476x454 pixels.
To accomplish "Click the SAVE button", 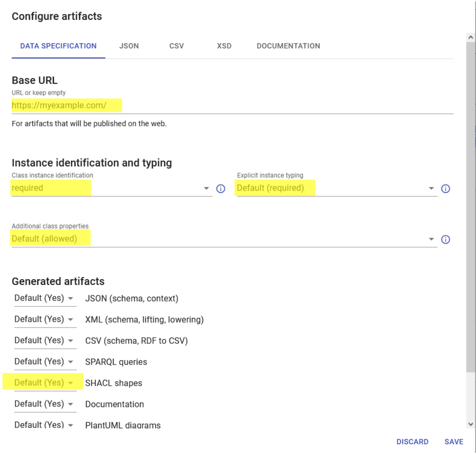I will click(454, 442).
